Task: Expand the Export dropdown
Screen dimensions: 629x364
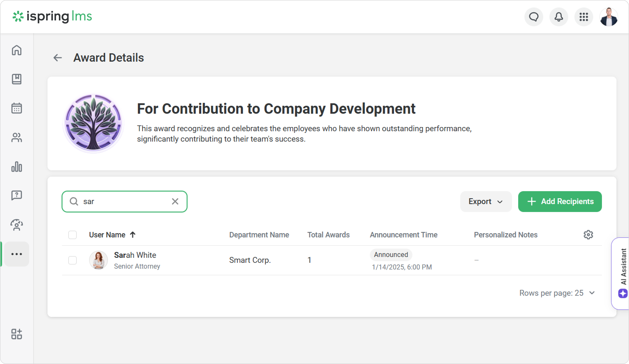Action: click(486, 202)
